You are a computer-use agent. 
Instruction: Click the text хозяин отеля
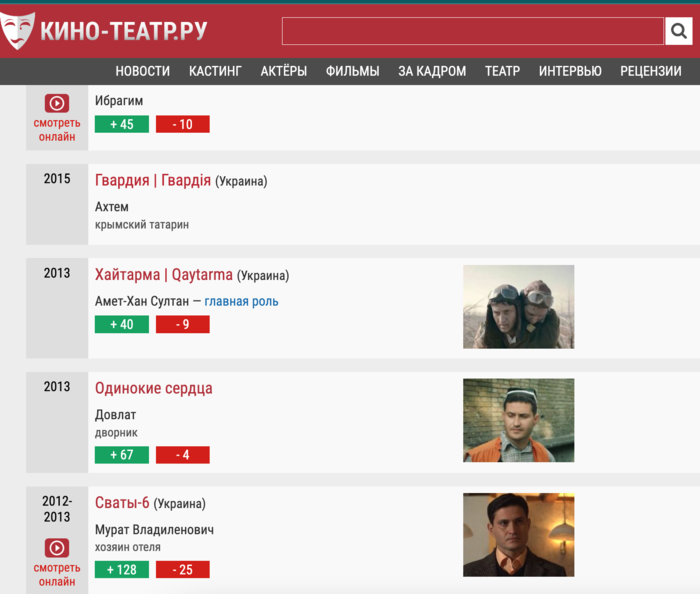click(128, 548)
